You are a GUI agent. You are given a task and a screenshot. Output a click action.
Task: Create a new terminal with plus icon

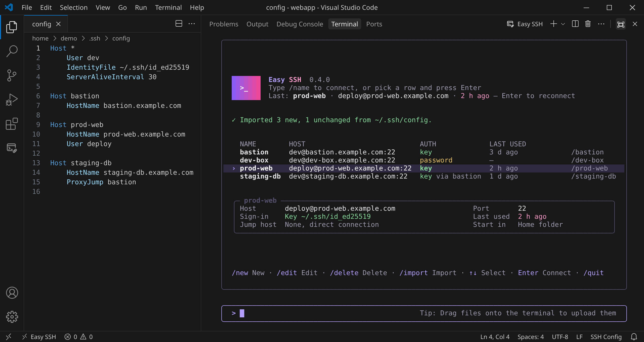553,24
